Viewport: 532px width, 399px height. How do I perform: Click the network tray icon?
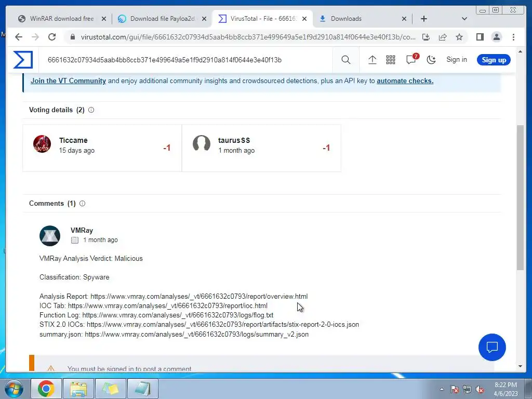point(467,390)
